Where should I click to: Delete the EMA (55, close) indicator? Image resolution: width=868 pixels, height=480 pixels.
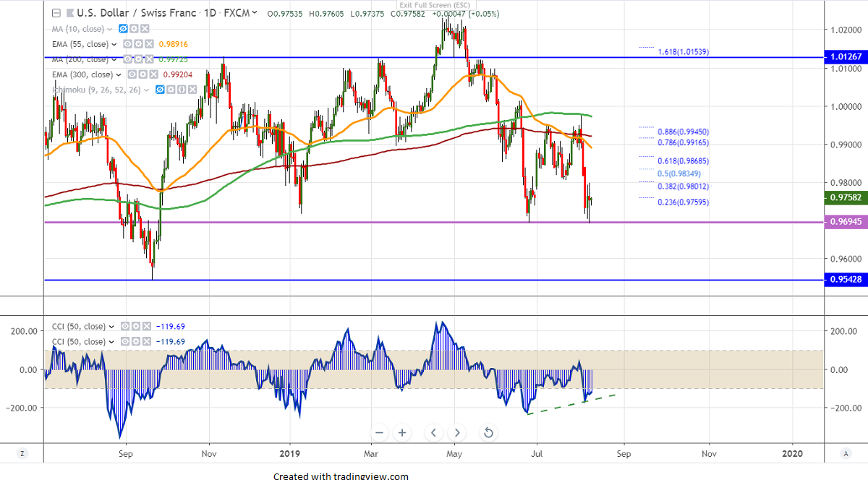(149, 44)
